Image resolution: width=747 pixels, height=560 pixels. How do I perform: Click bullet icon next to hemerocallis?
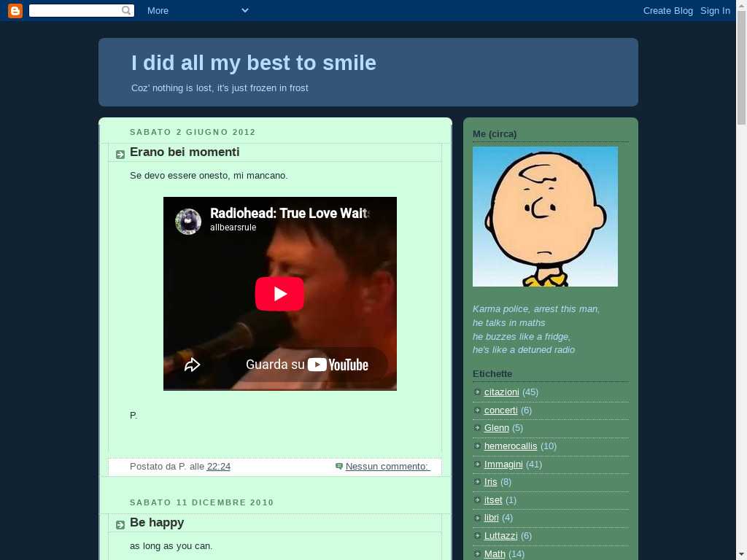(x=477, y=446)
